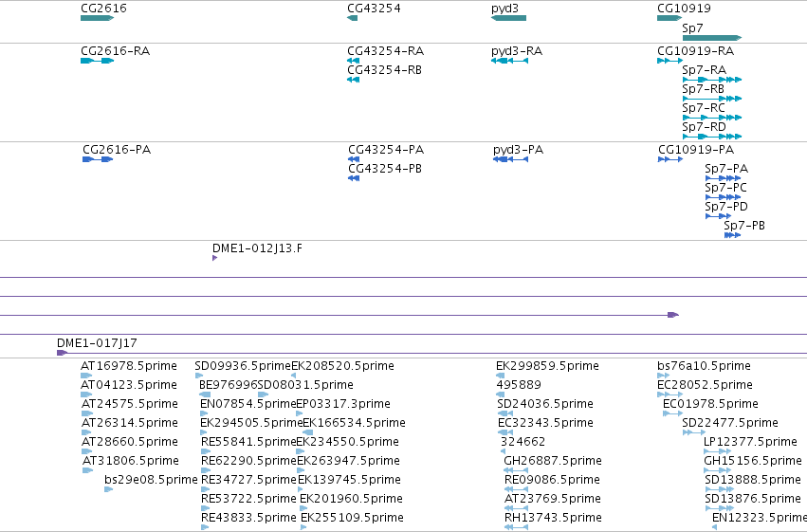Viewport: 807px width, 532px height.
Task: Select the GH15156.5prime EST
Action: pyautogui.click(x=718, y=470)
